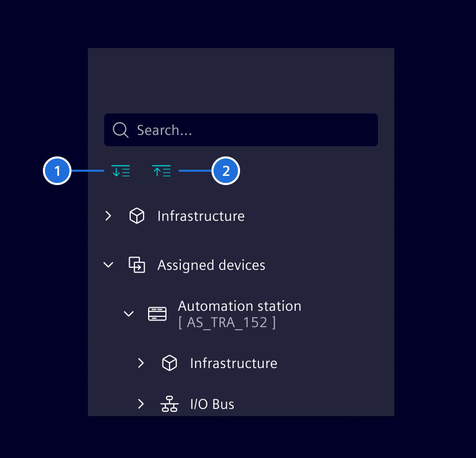This screenshot has width=476, height=458.
Task: Focus the Search input field
Action: tap(250, 130)
